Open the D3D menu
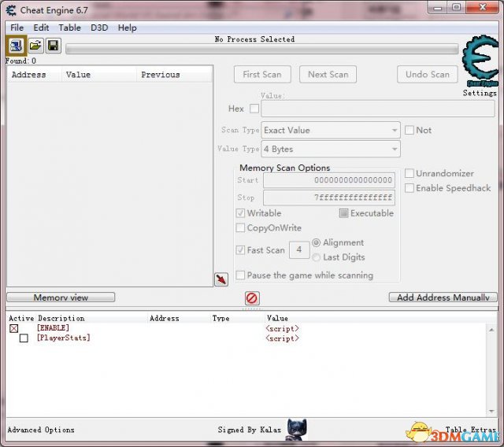 [99, 28]
